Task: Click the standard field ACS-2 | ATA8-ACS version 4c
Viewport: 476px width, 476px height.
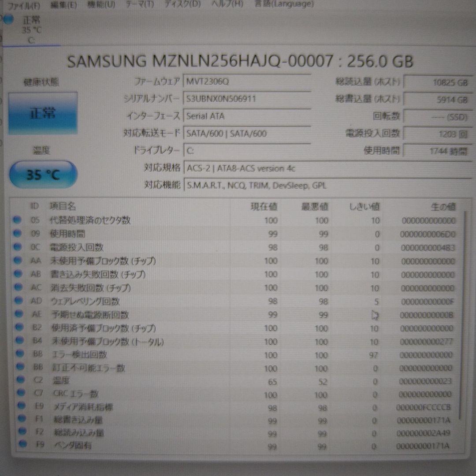Action: pyautogui.click(x=328, y=168)
